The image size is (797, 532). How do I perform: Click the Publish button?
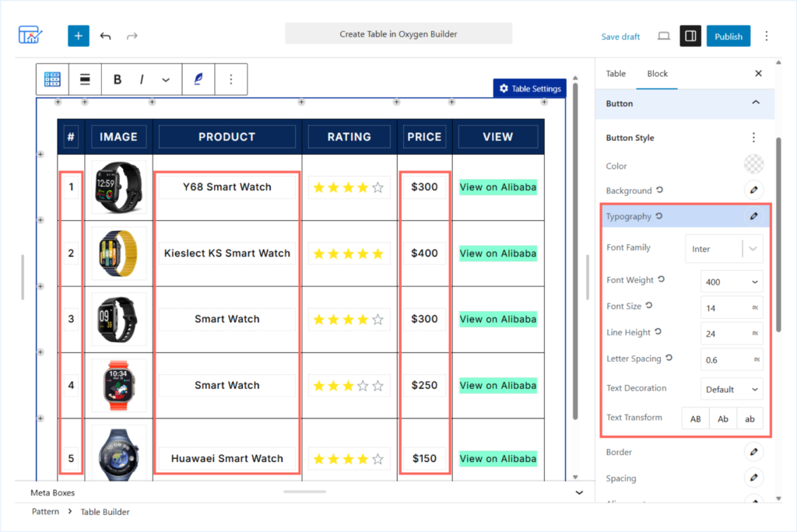point(729,36)
